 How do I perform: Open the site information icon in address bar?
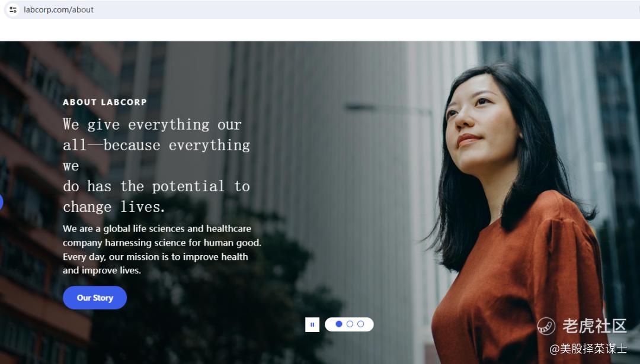(12, 9)
